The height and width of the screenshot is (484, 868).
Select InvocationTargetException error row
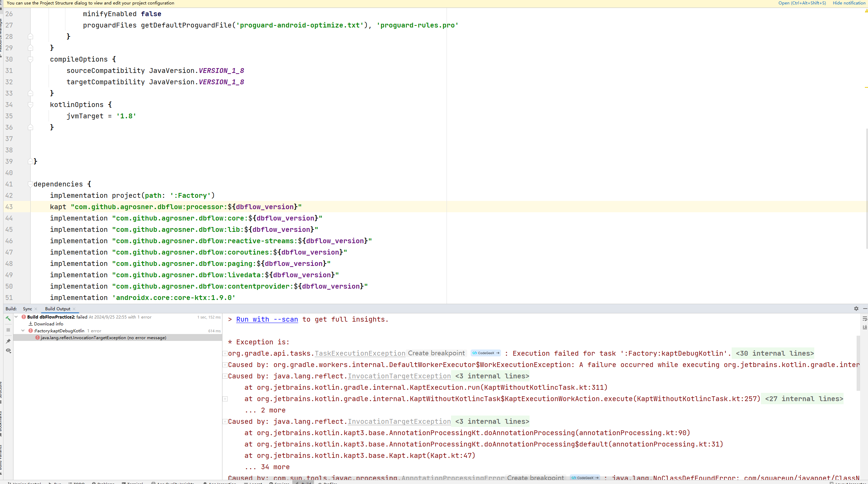click(x=118, y=337)
